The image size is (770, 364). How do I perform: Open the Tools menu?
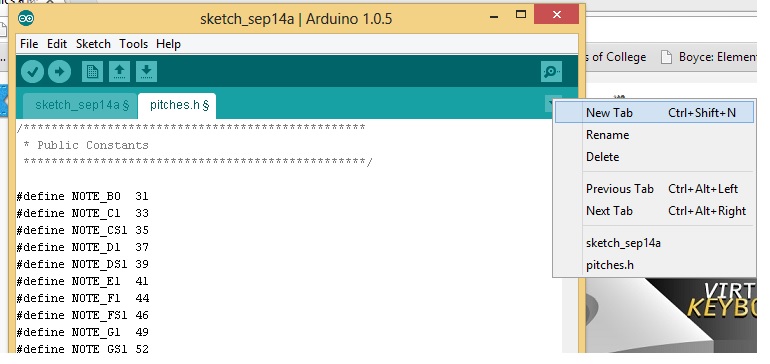(134, 44)
